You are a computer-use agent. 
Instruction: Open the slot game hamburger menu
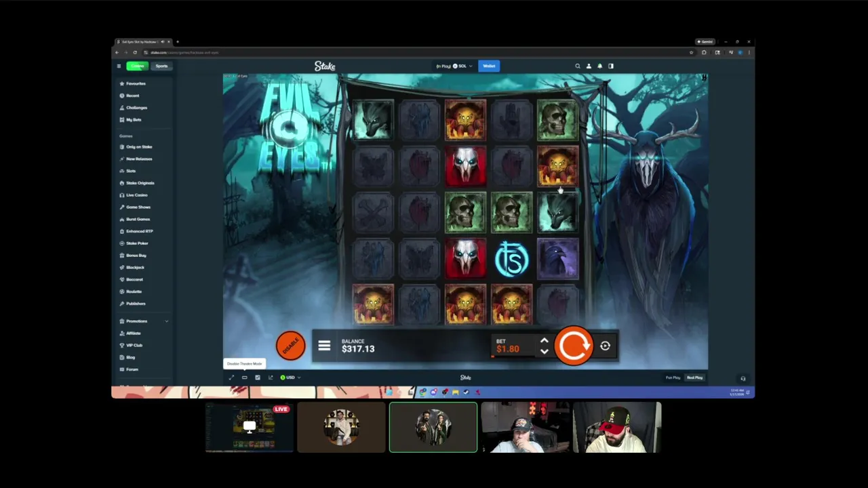click(x=324, y=346)
